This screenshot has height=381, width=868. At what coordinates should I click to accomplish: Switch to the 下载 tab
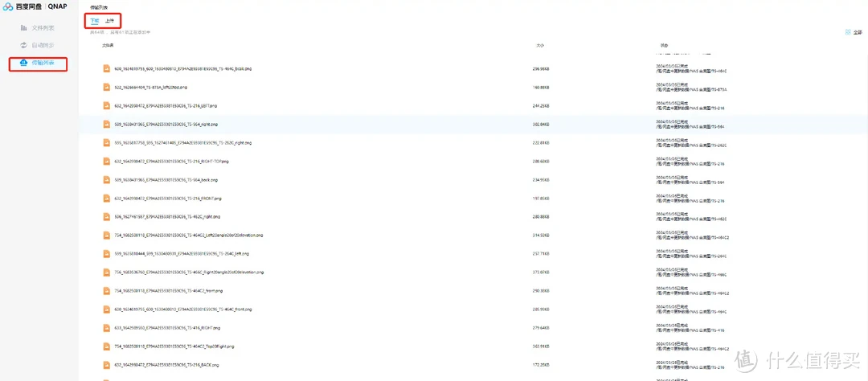tap(95, 21)
